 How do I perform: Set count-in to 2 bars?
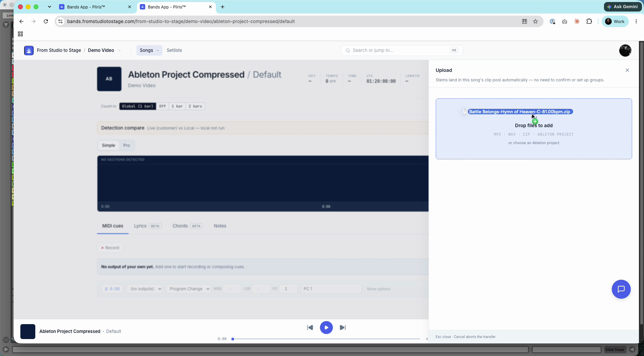click(x=195, y=106)
